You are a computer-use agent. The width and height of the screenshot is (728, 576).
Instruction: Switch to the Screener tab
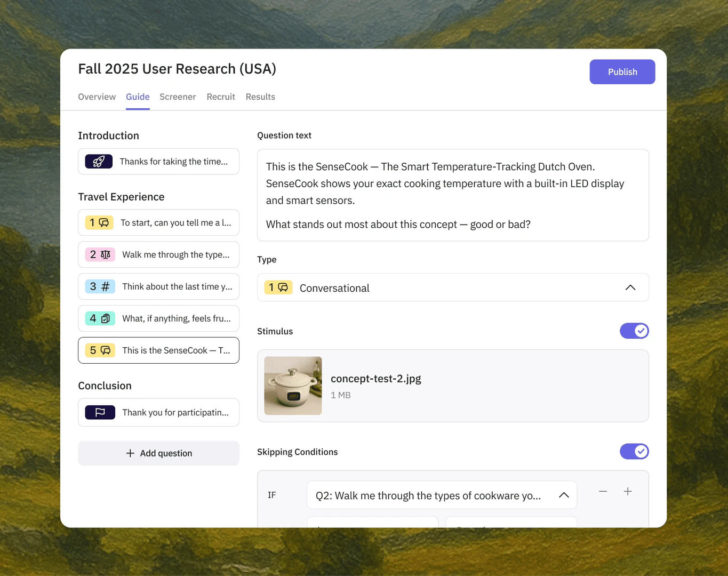pyautogui.click(x=178, y=97)
